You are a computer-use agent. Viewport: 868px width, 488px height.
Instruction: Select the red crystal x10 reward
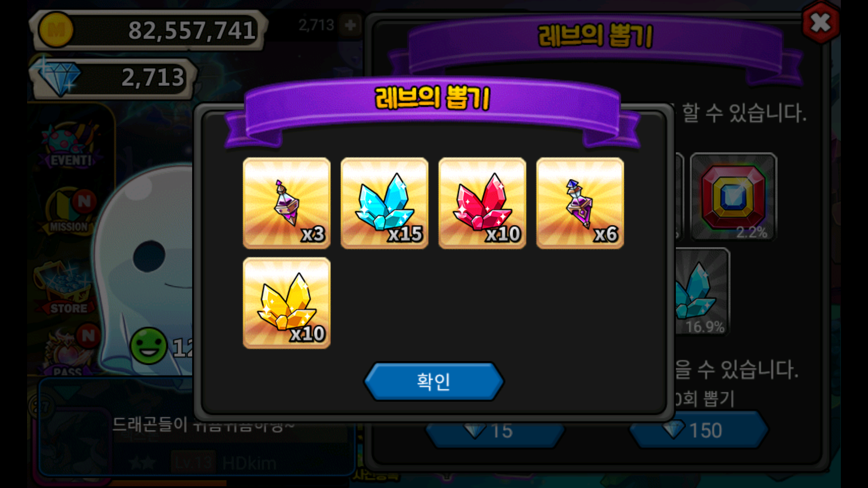[x=482, y=203]
